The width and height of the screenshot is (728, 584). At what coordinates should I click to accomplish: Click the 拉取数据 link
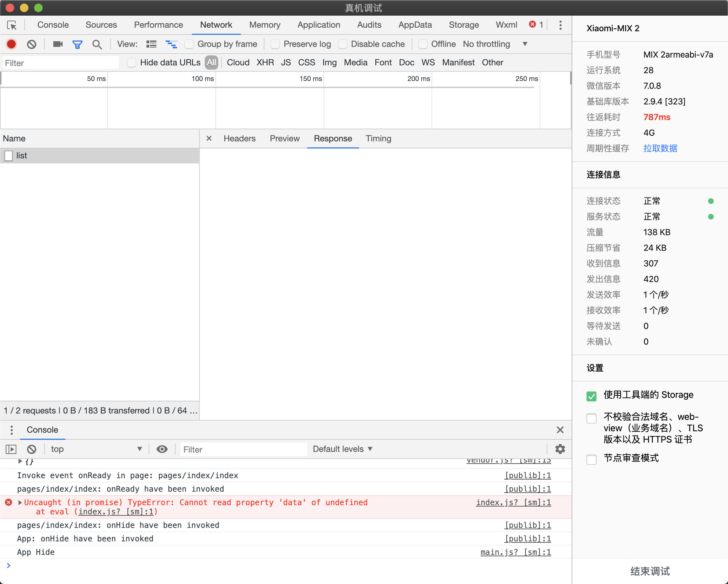[x=660, y=148]
